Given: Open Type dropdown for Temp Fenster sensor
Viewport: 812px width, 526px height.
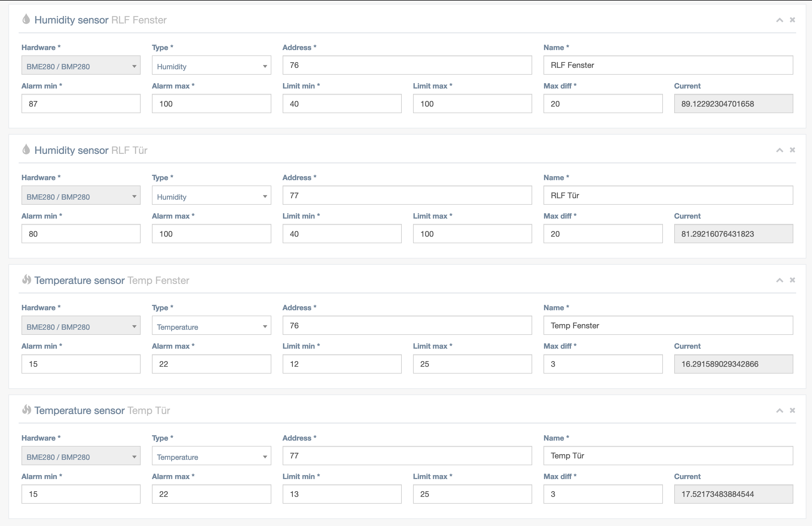Looking at the screenshot, I should coord(211,326).
